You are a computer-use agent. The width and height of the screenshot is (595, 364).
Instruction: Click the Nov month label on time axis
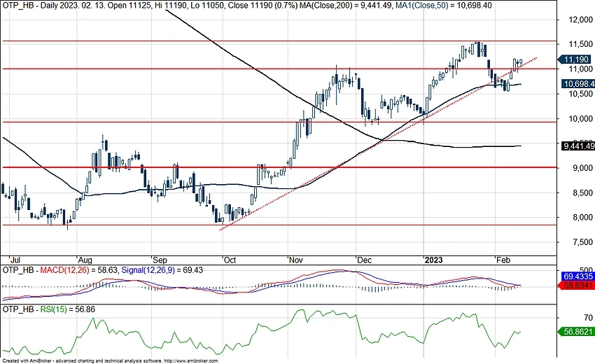pos(295,260)
